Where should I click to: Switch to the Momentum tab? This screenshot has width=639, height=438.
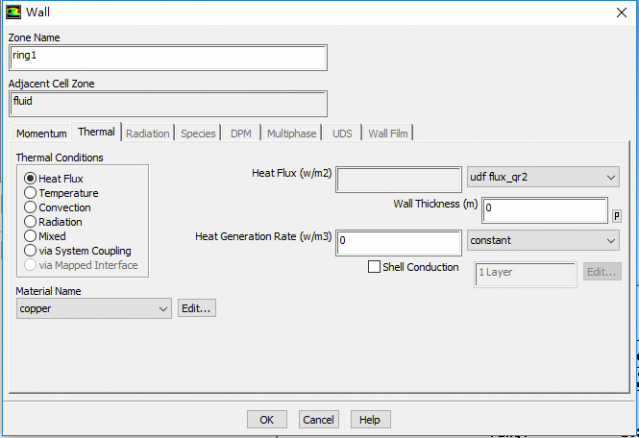pos(41,133)
